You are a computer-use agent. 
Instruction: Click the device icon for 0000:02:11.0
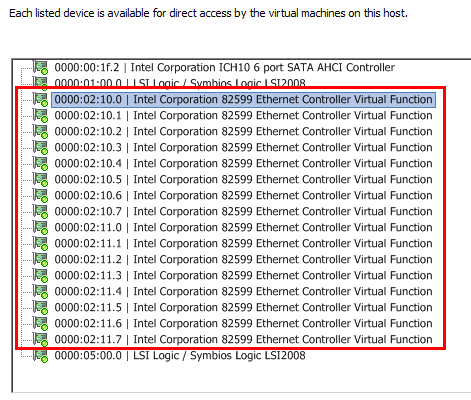41,227
